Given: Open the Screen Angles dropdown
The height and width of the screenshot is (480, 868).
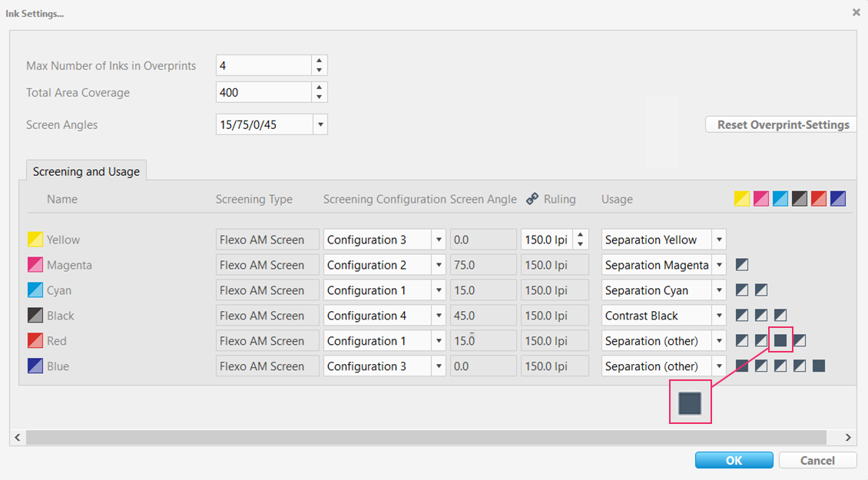Looking at the screenshot, I should pyautogui.click(x=320, y=124).
